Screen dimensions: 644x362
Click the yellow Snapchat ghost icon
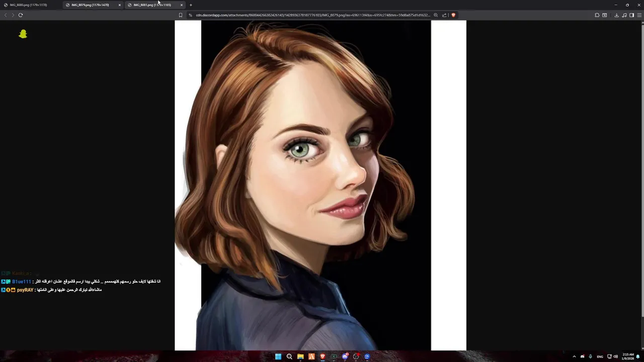(x=23, y=34)
